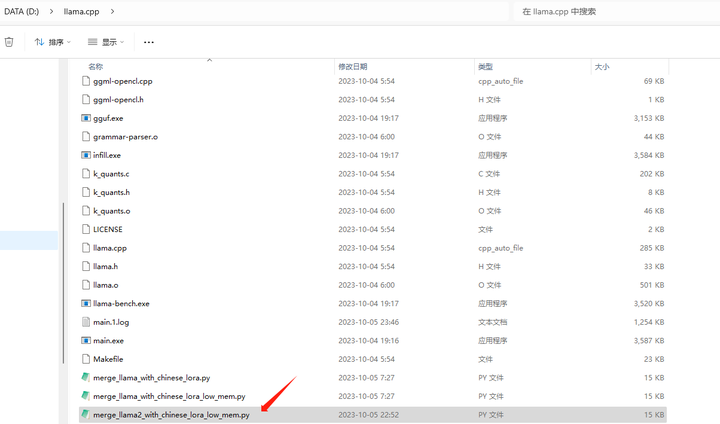Click the Makefile file name

tap(108, 359)
